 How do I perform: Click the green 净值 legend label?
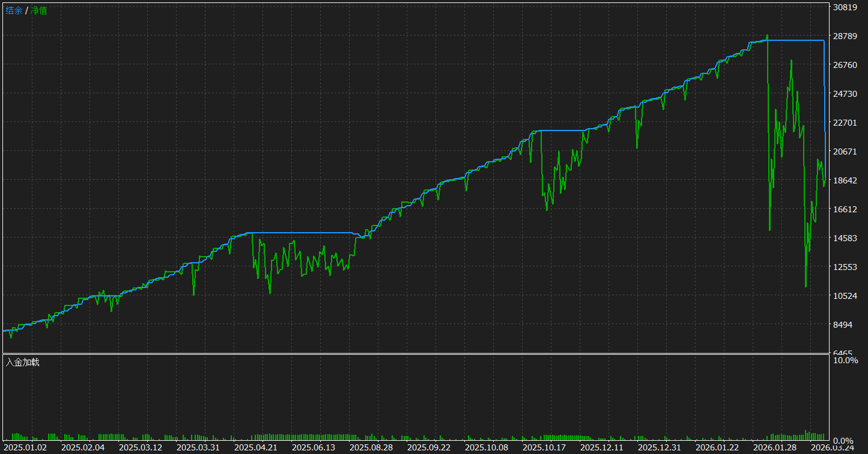click(x=38, y=10)
